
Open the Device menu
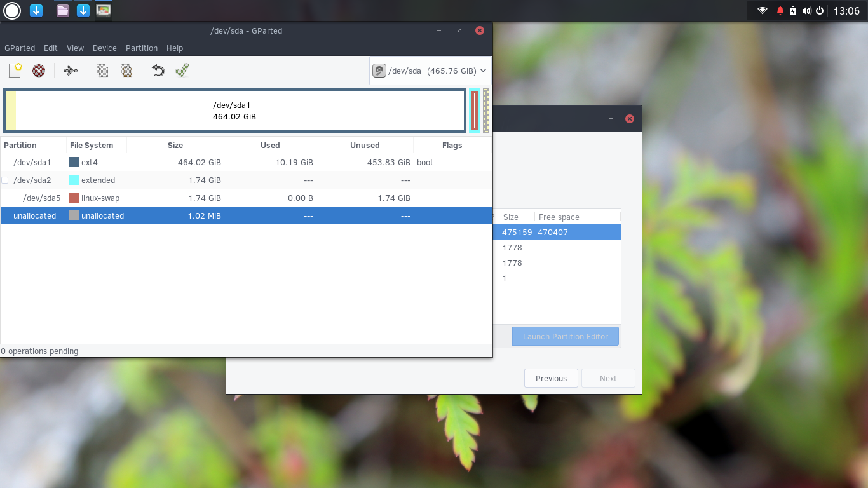click(105, 48)
